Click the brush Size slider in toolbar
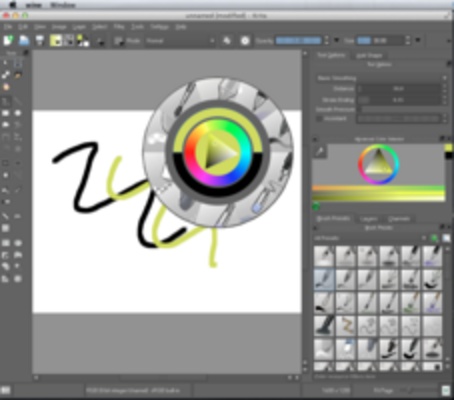454x400 pixels. pos(380,41)
